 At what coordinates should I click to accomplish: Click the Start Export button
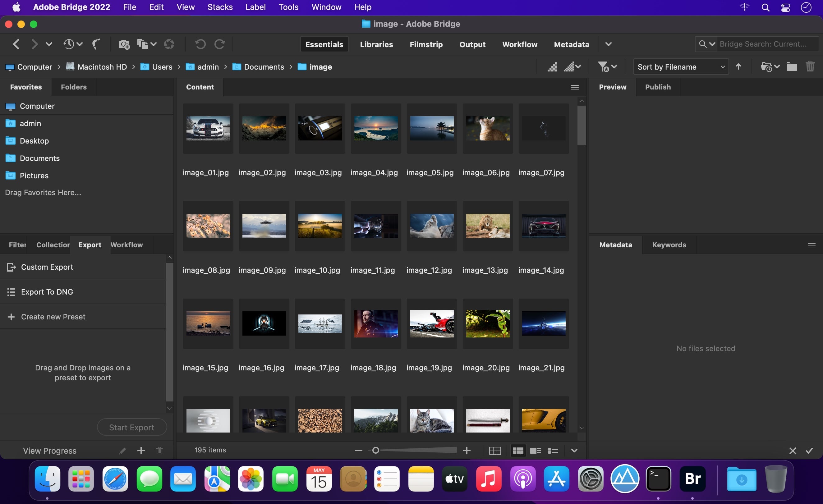pyautogui.click(x=131, y=427)
